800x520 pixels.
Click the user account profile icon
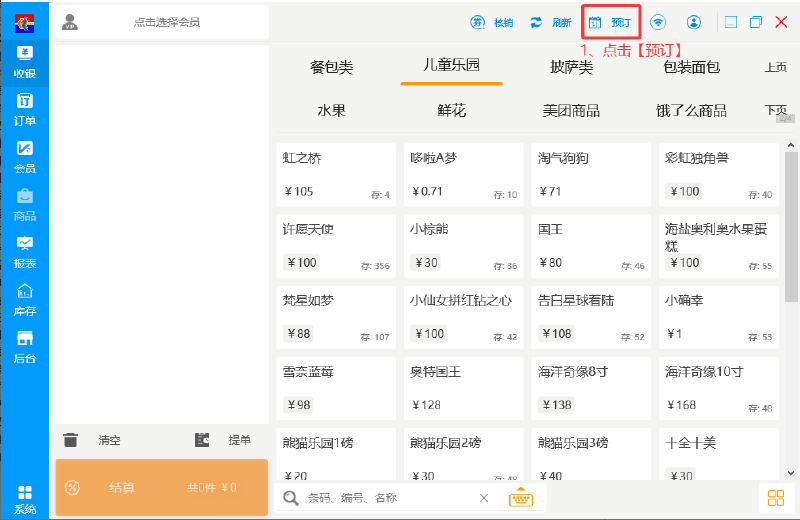click(x=694, y=22)
